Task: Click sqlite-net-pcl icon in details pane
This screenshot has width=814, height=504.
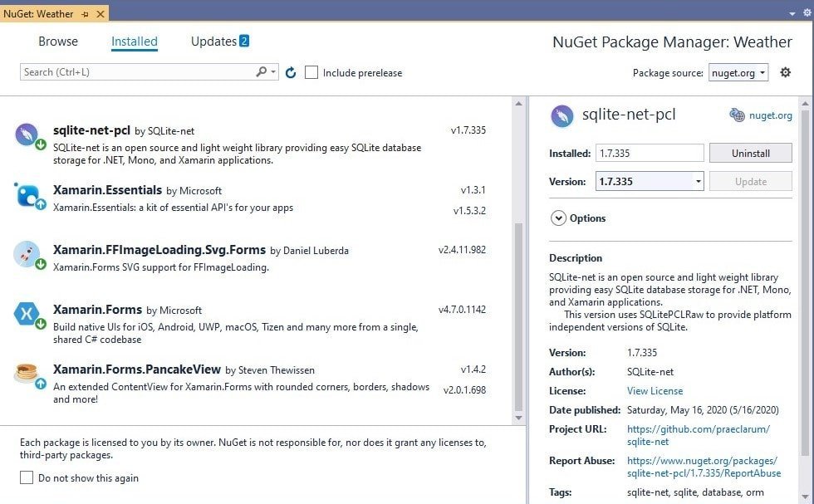Action: (x=561, y=115)
